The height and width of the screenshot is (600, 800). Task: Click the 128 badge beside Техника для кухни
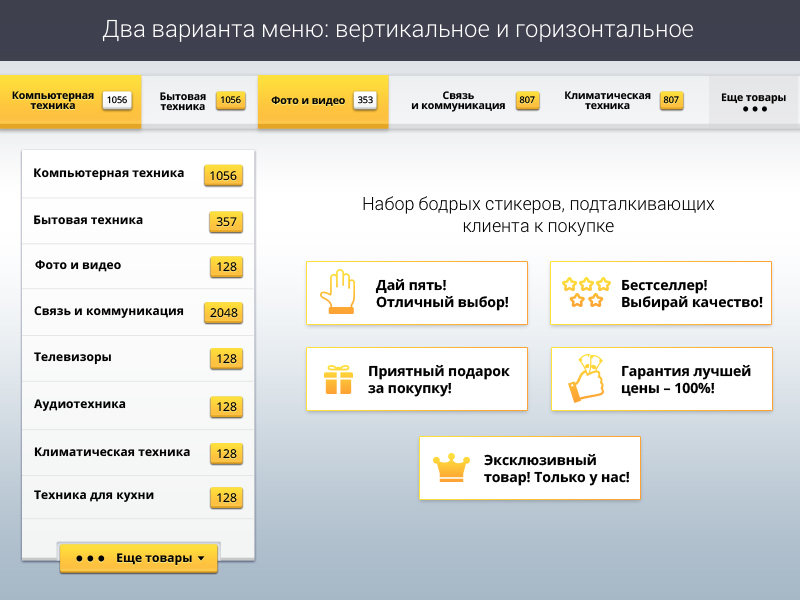click(227, 498)
